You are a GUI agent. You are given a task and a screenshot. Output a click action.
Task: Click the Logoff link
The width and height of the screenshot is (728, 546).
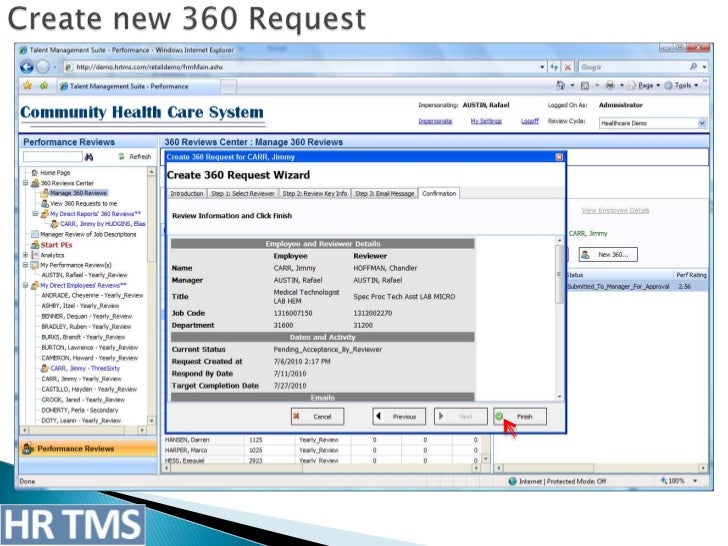point(529,121)
